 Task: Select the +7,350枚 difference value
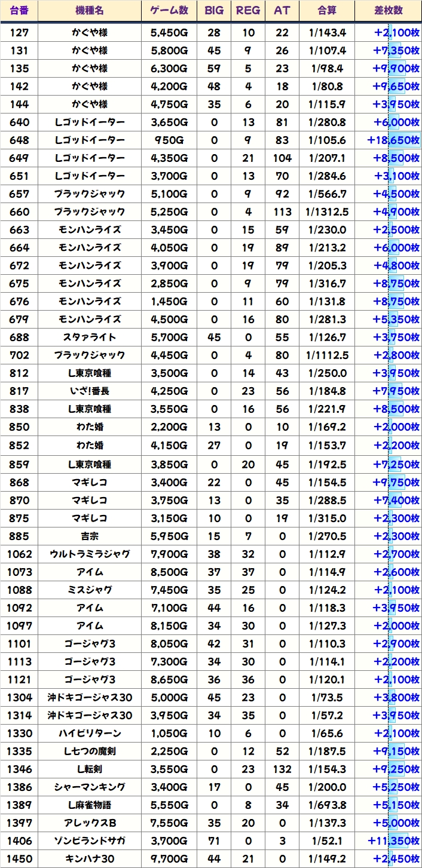click(396, 50)
